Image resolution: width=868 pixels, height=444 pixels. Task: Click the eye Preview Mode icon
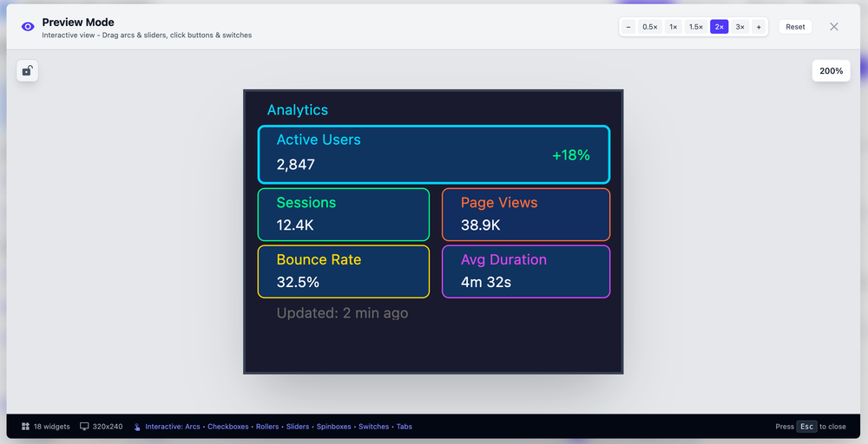28,27
